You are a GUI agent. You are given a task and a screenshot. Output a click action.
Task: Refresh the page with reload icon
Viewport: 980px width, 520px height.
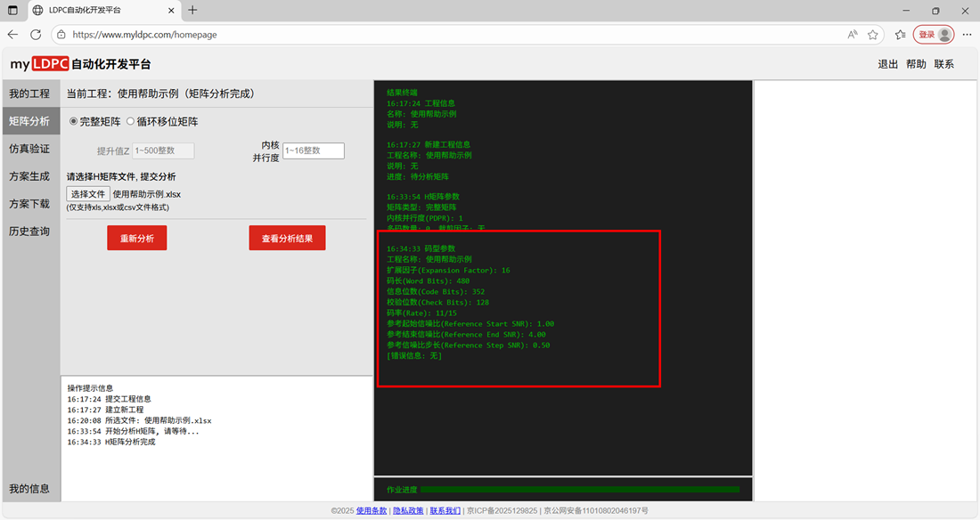tap(36, 35)
